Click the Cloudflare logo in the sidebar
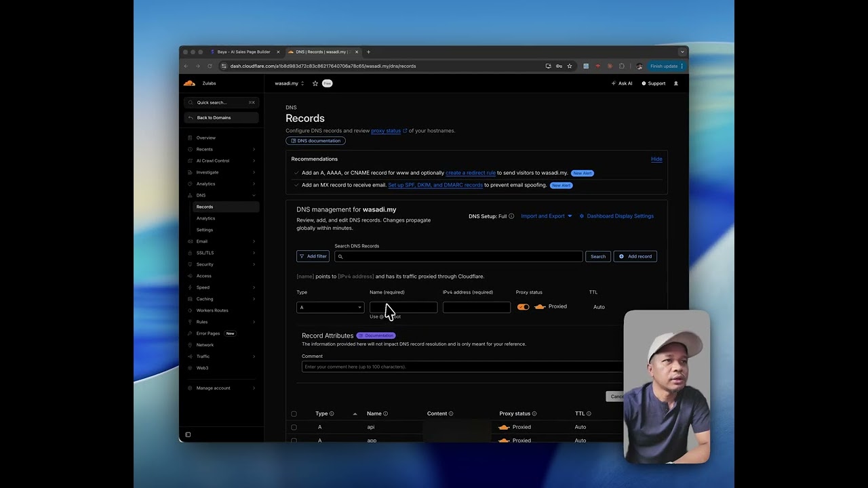Screen dimensions: 868x488 189,83
